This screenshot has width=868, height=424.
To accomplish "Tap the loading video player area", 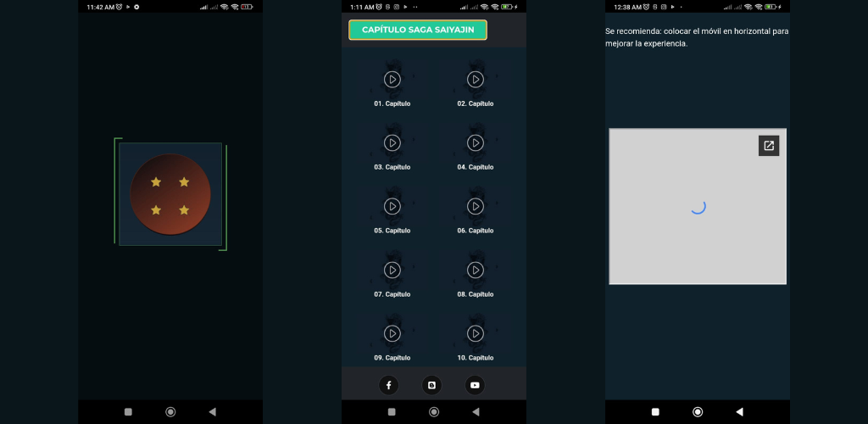I will coord(698,206).
